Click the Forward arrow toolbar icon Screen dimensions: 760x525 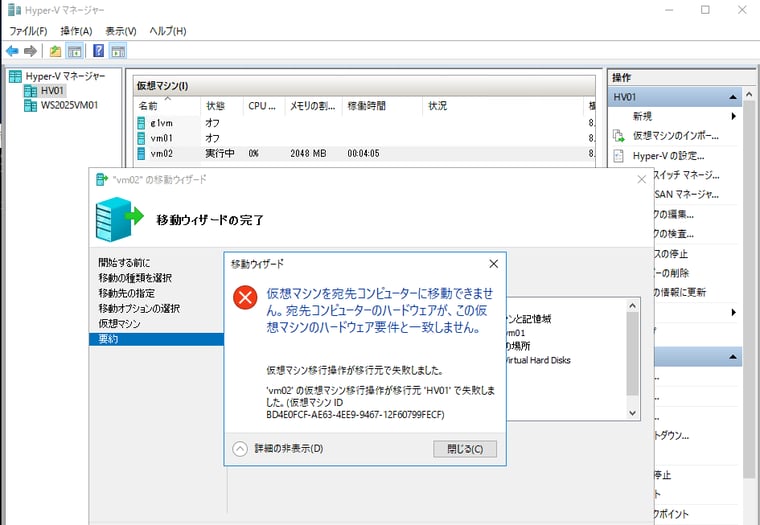point(30,51)
